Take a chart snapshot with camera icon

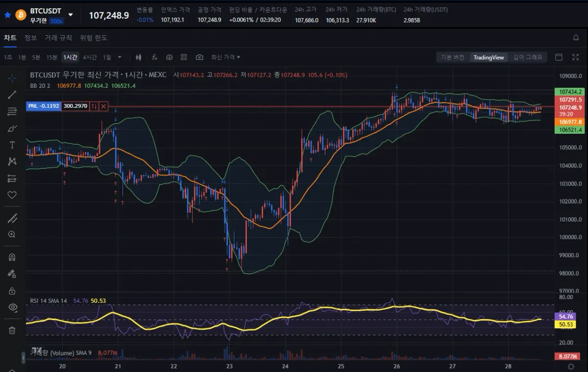[199, 57]
